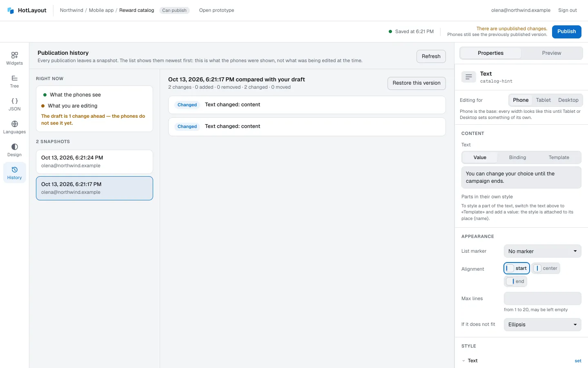Select the History clock icon

(x=15, y=170)
